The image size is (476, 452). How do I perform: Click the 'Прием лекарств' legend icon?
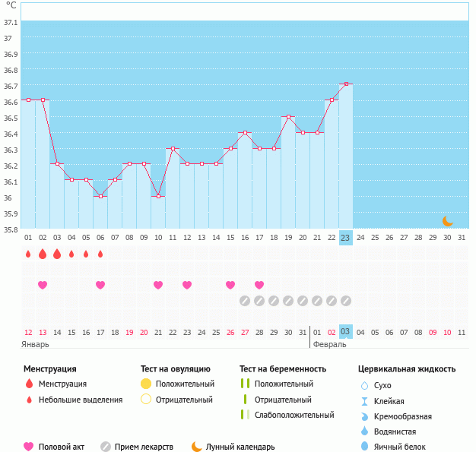coord(106,447)
